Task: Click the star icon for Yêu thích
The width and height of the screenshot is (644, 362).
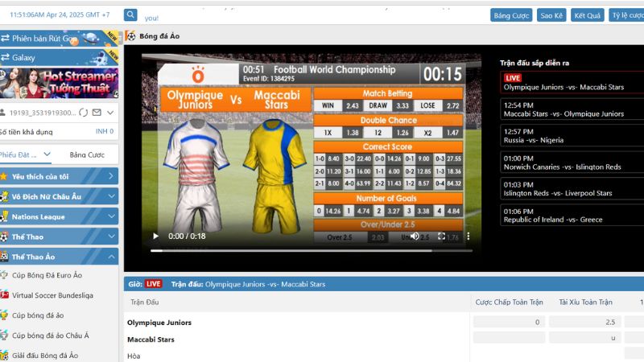Action: point(4,176)
